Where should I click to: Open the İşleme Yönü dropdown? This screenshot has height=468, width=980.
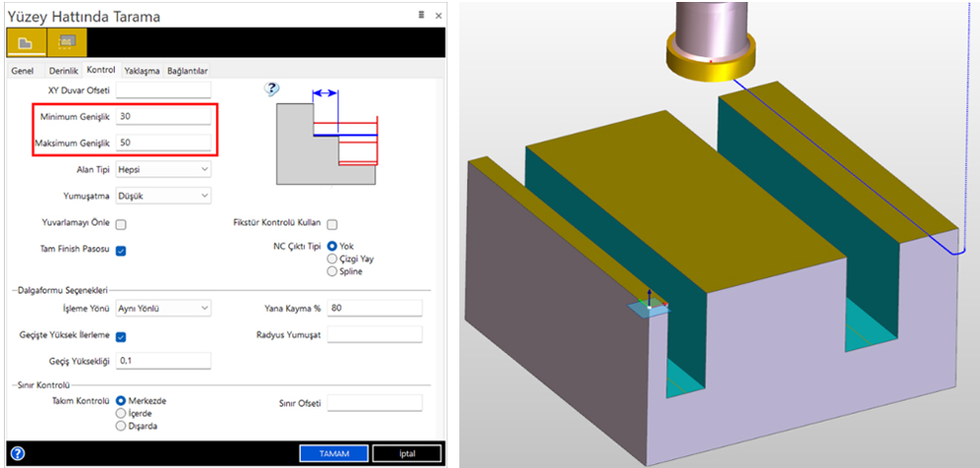(x=163, y=308)
